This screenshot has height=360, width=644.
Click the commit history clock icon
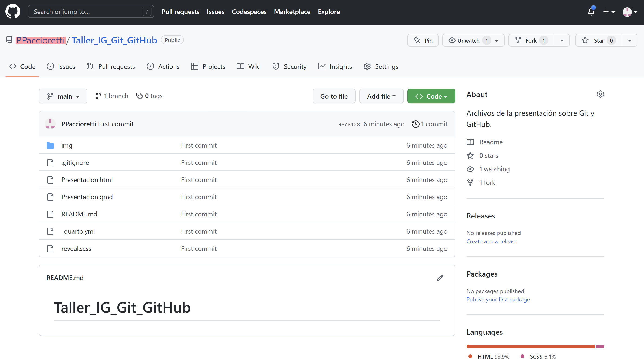coord(416,124)
